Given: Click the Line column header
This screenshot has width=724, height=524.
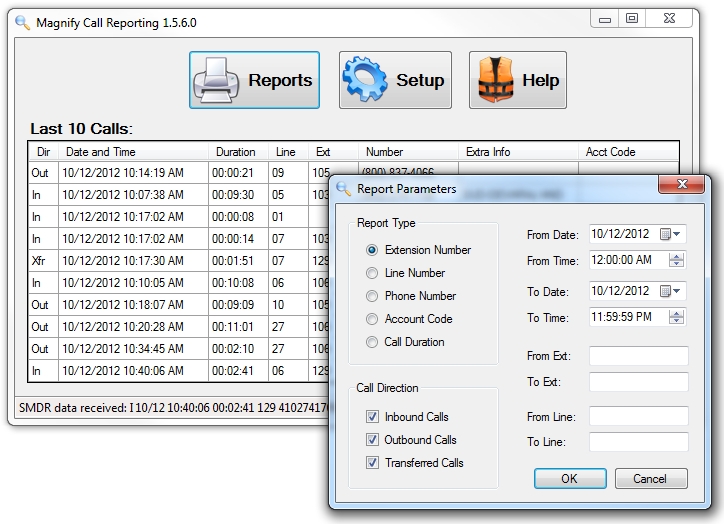Looking at the screenshot, I should pyautogui.click(x=288, y=152).
